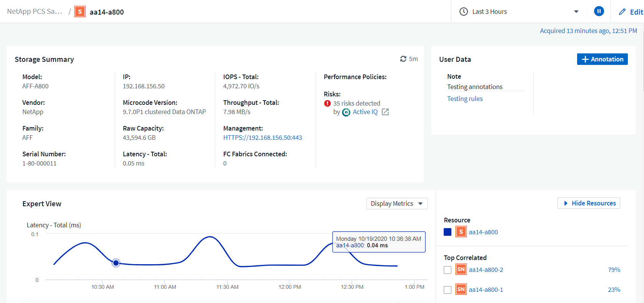Click the 5m refresh icon in Storage Summary
Screen dimensions: 644x303
[403, 59]
